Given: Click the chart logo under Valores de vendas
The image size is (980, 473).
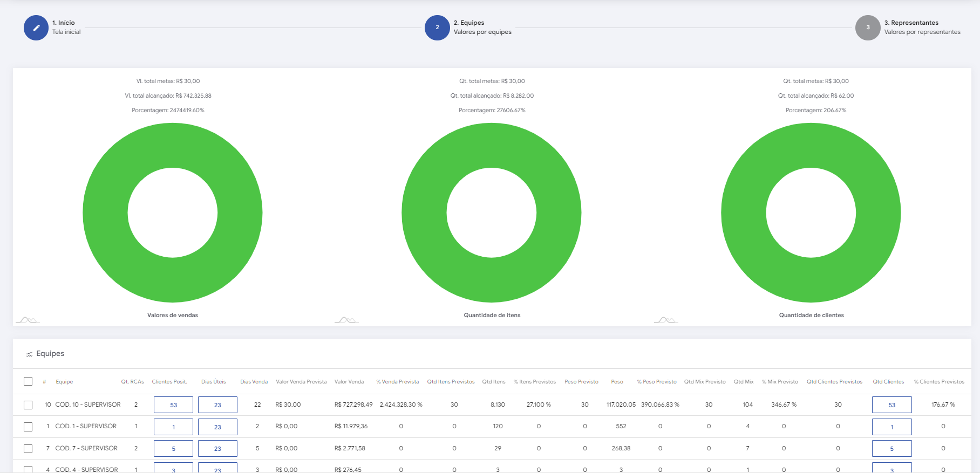Looking at the screenshot, I should pos(28,320).
